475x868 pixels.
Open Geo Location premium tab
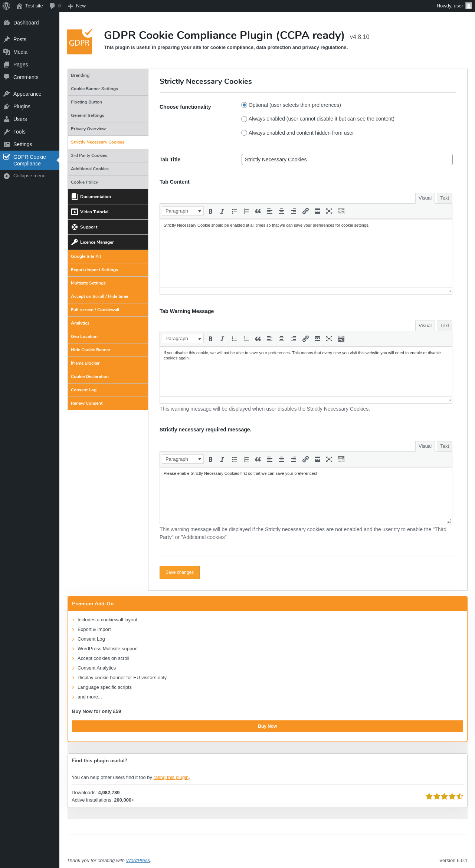tap(108, 336)
